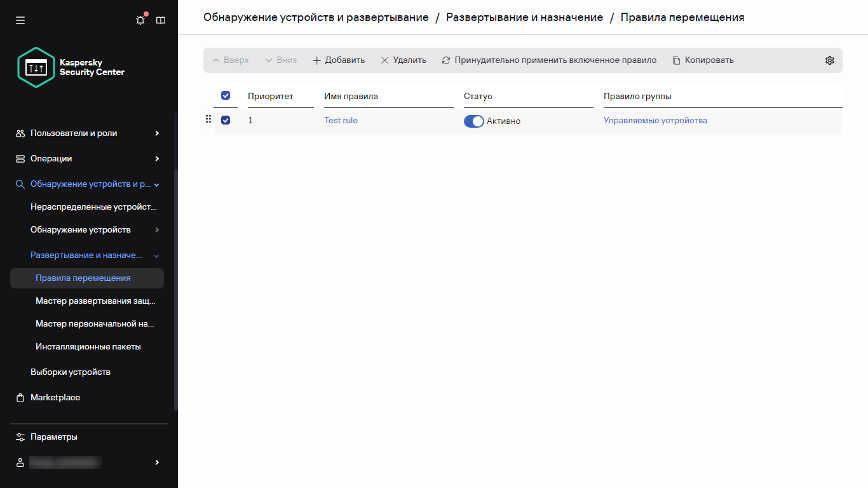
Task: Open breadcrumb Обнаружение устройств и развертывание
Action: [x=315, y=17]
